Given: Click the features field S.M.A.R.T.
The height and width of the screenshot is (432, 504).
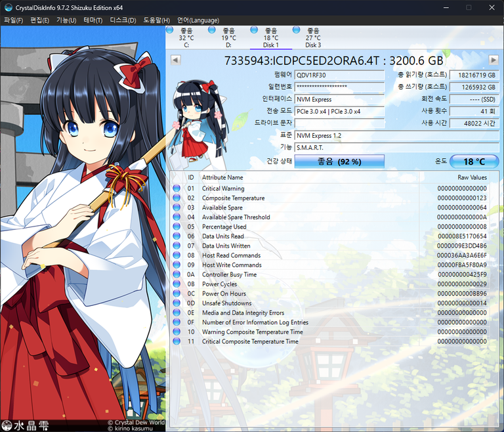Looking at the screenshot, I should [396, 147].
